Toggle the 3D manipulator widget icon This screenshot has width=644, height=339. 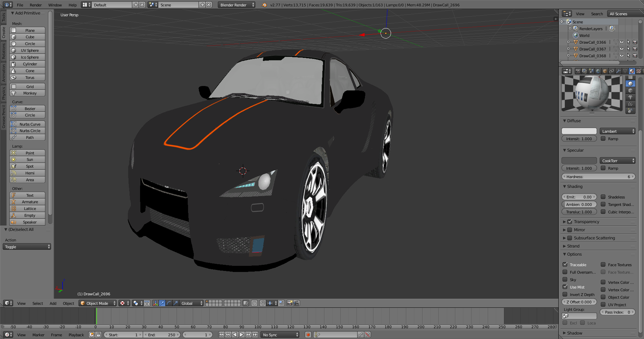coord(155,303)
